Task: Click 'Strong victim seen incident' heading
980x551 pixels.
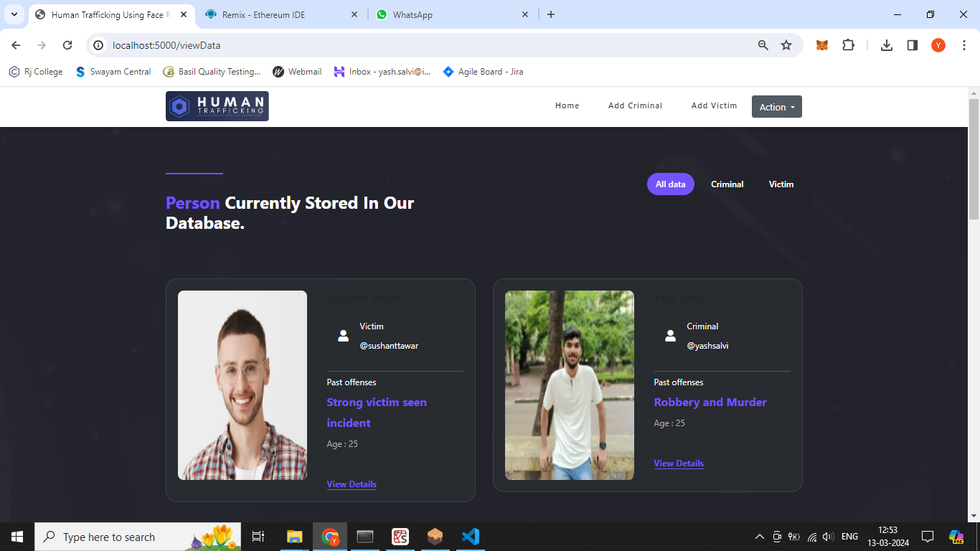Action: click(377, 413)
